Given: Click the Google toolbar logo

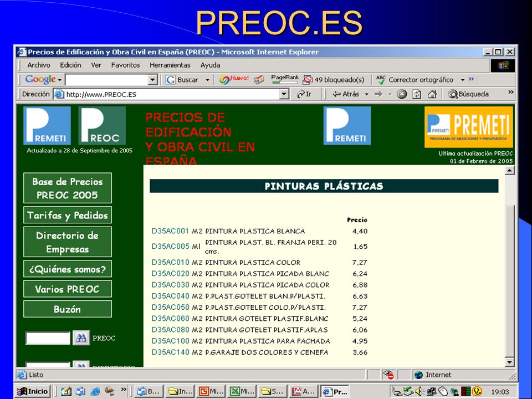Looking at the screenshot, I should click(x=40, y=79).
